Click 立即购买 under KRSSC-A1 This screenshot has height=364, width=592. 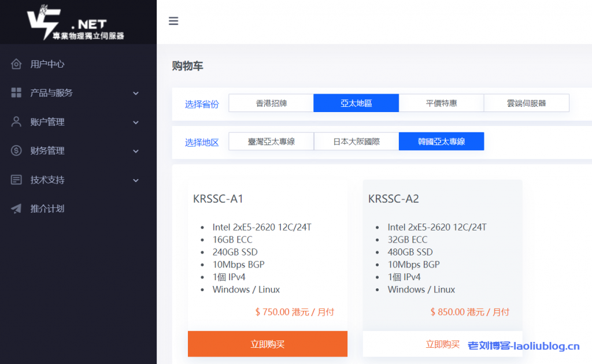(x=267, y=343)
